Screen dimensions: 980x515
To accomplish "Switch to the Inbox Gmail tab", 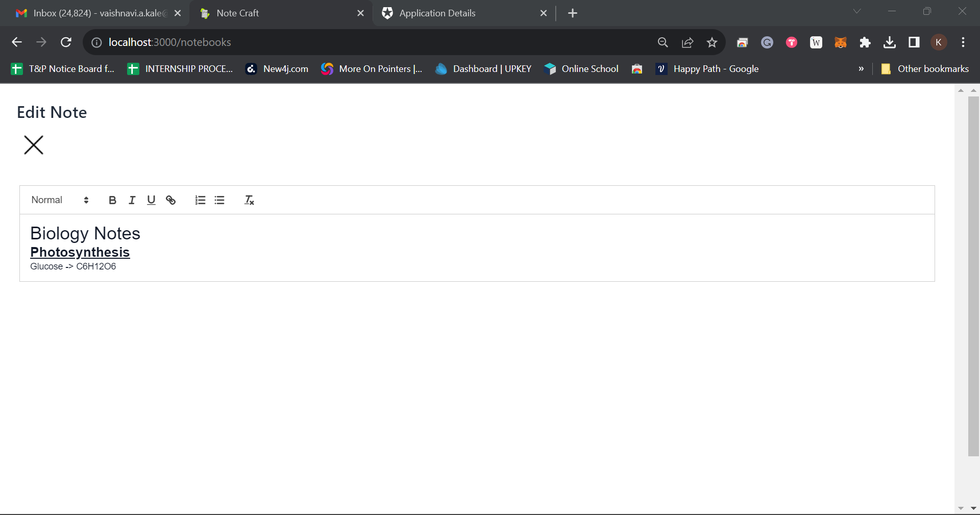I will 92,13.
